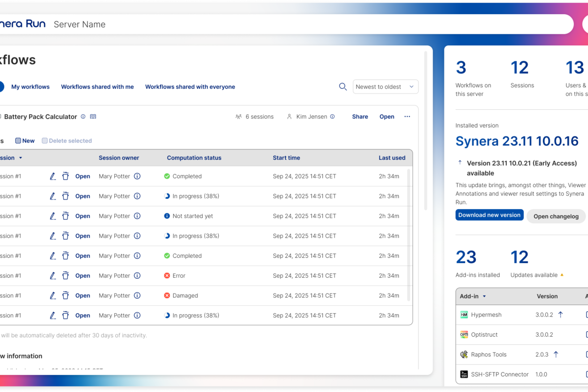Image resolution: width=588 pixels, height=392 pixels.
Task: Switch to Workflows shared with everyone tab
Action: tap(190, 87)
